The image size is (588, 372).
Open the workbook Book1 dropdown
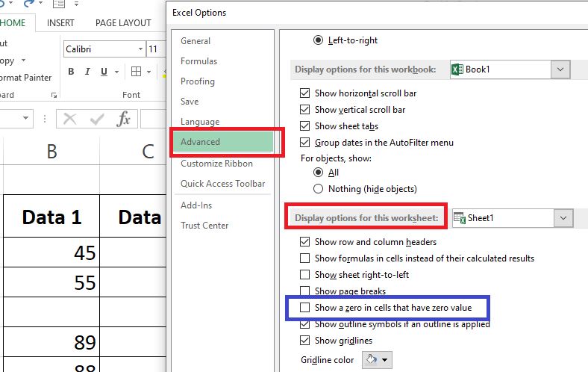[560, 69]
